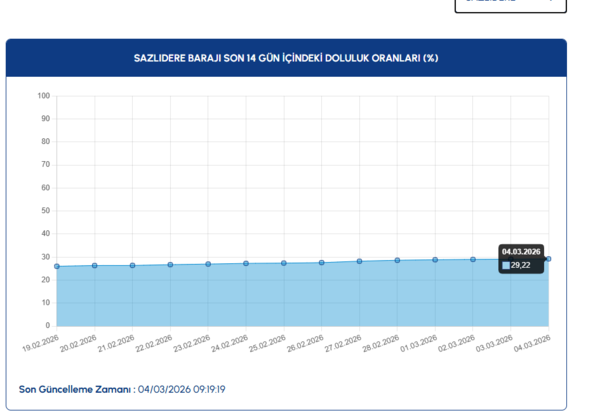Click the 25.02.2026 data point
Screen dimensions: 600x420
[x=284, y=263]
